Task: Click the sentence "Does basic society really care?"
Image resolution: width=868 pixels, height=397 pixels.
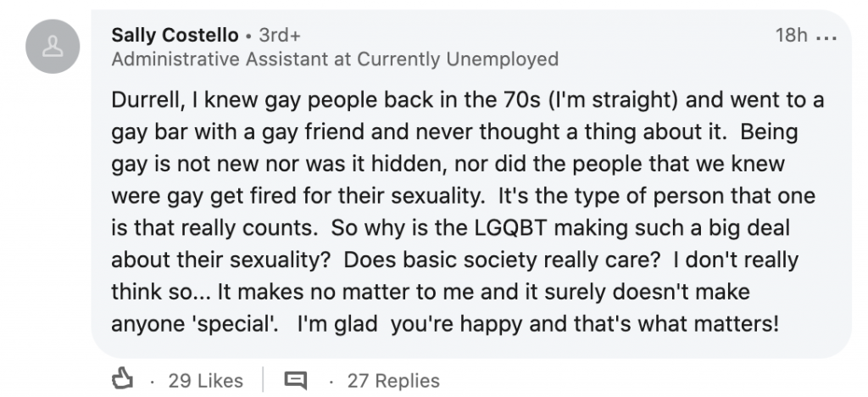Action: click(502, 260)
